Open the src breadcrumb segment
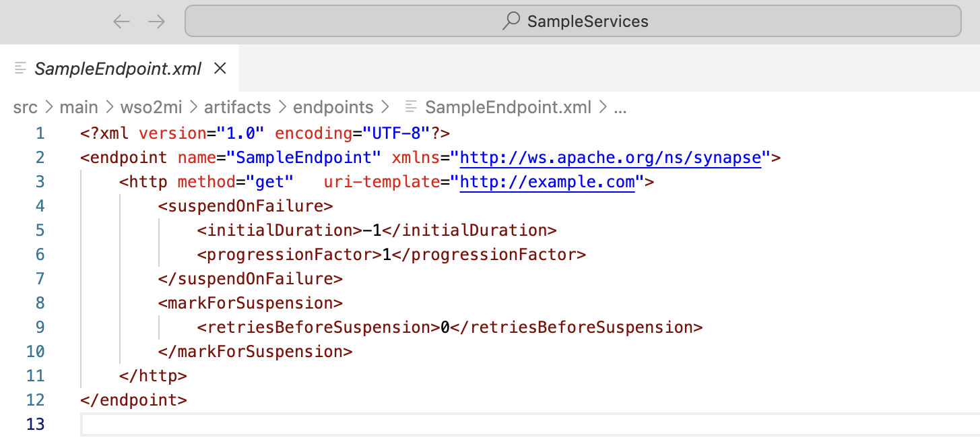Image resolution: width=980 pixels, height=444 pixels. click(25, 107)
